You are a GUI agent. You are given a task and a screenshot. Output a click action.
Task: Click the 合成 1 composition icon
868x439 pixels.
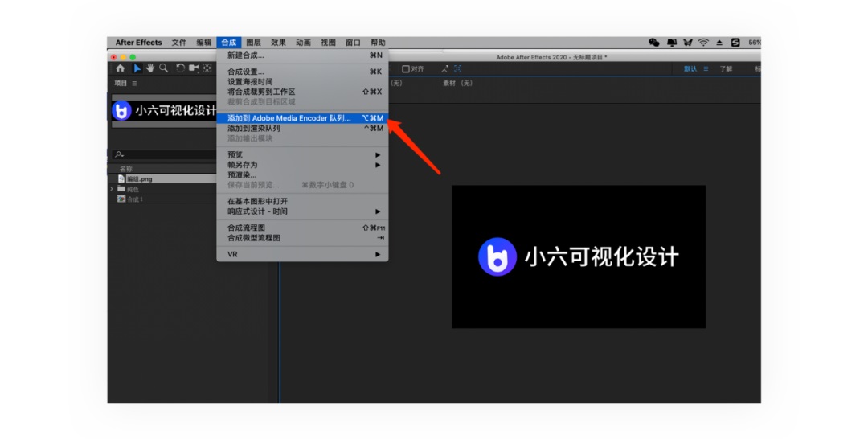coord(121,199)
